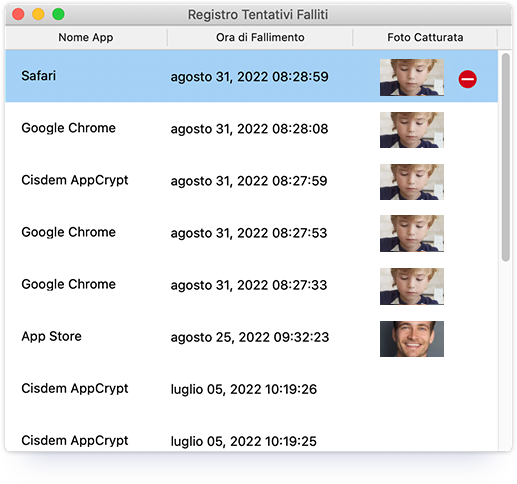
Task: Open captured photo for Google Chrome 08:28:08
Action: (412, 130)
